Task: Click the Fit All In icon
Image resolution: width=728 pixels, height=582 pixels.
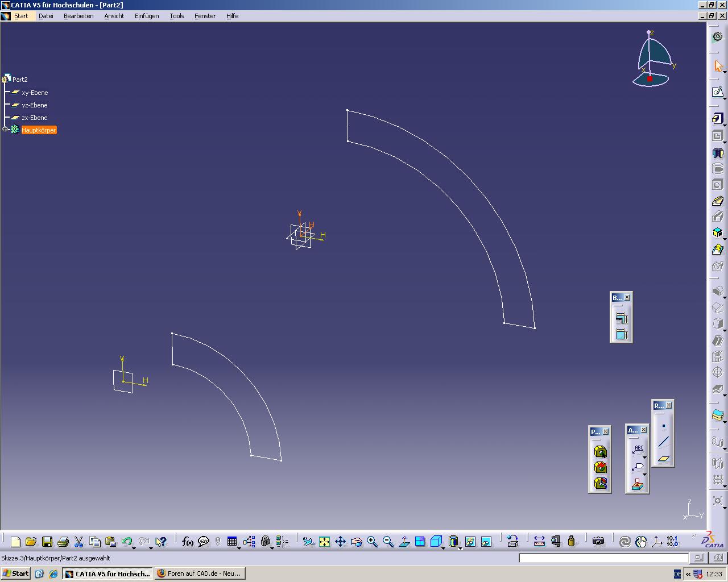Action: pos(324,542)
